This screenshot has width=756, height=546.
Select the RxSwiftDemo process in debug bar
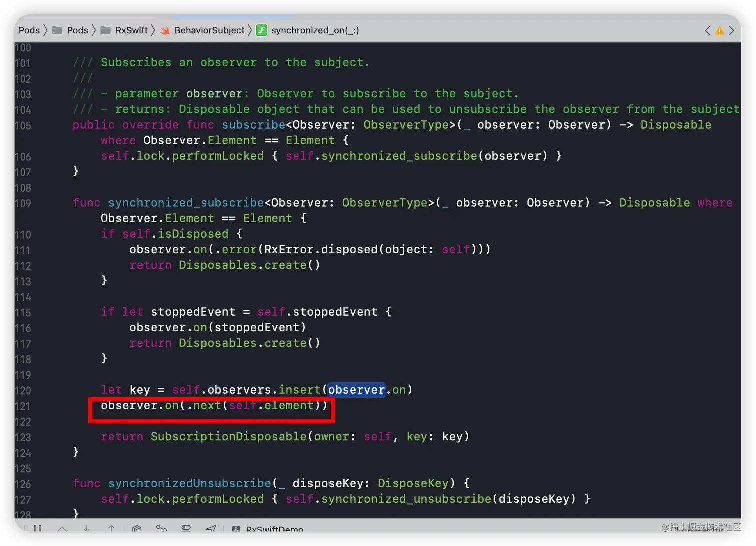(268, 529)
